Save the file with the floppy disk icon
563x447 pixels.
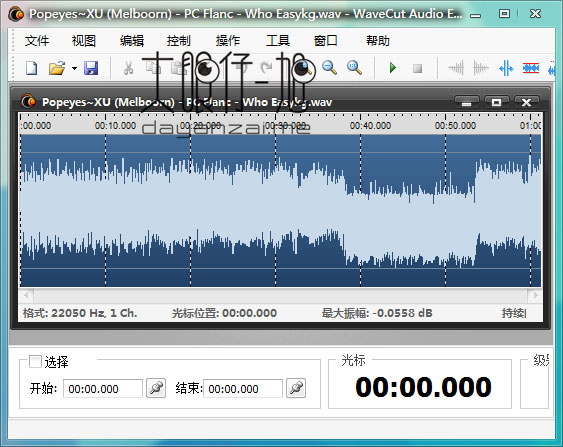tap(91, 68)
